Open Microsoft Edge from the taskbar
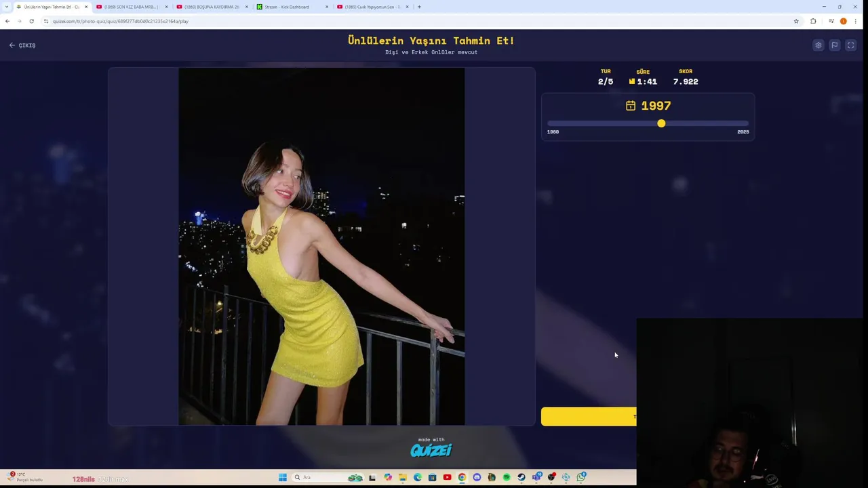Viewport: 868px width, 488px height. [418, 477]
